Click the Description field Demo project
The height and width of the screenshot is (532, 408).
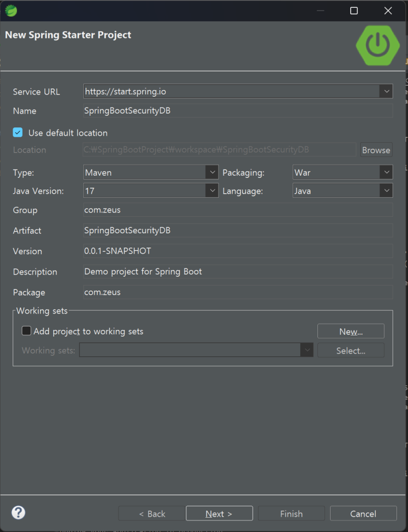(238, 271)
